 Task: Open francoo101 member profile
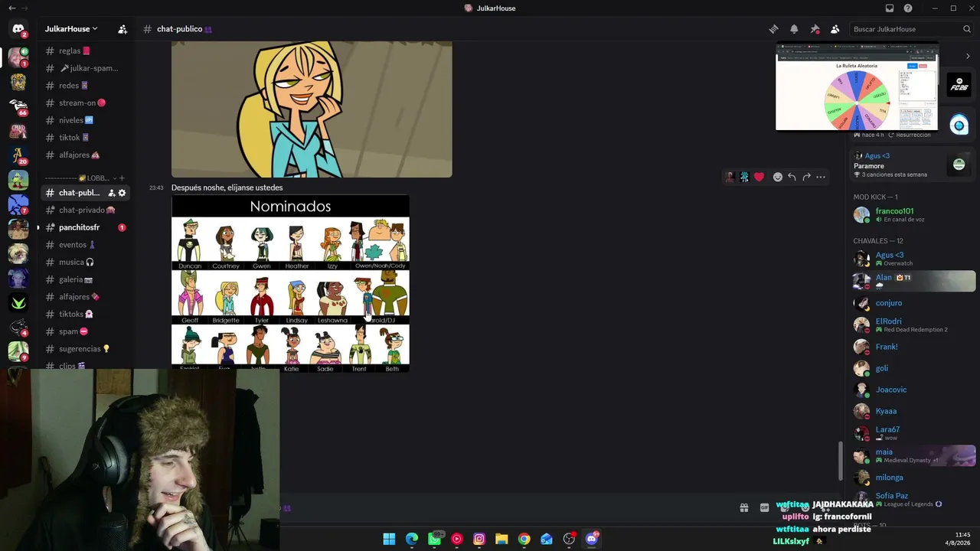[x=911, y=215]
